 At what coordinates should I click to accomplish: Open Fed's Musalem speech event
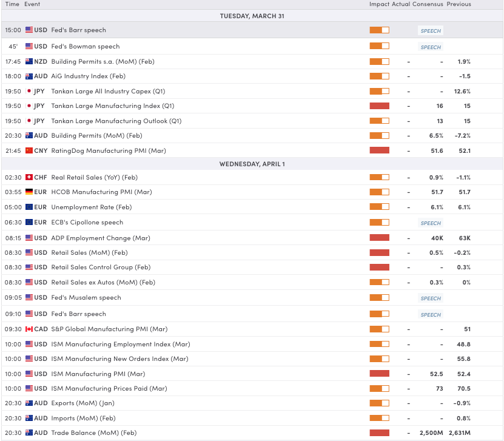pos(86,297)
